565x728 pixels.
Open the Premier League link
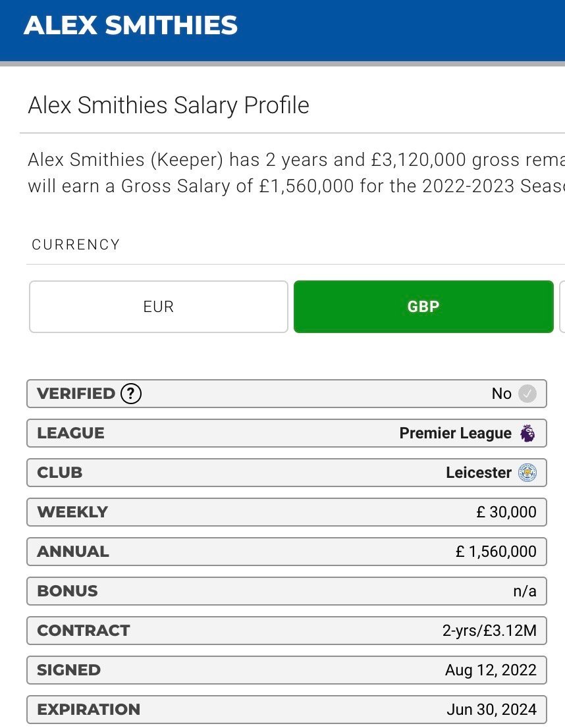(455, 433)
